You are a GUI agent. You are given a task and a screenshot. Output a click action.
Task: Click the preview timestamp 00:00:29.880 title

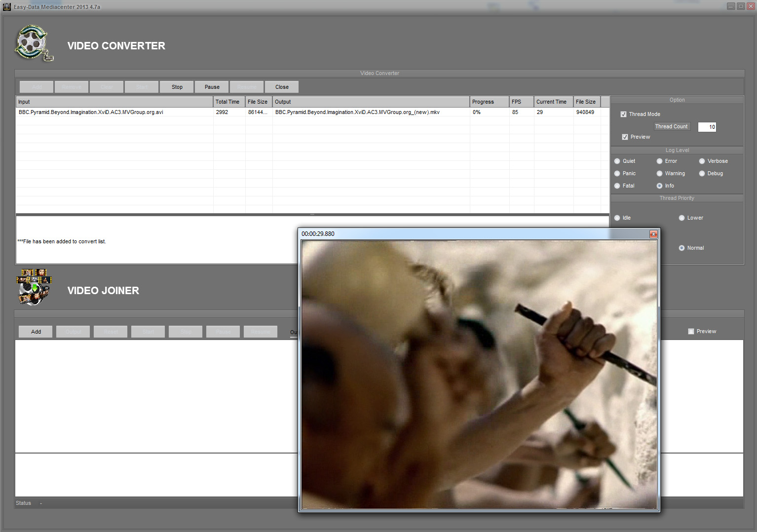(x=318, y=234)
